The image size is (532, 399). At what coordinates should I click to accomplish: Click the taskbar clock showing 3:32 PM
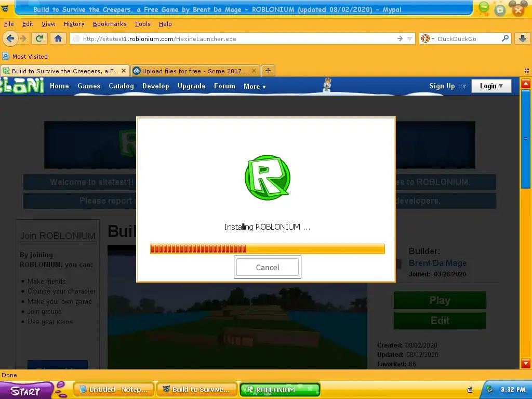513,390
